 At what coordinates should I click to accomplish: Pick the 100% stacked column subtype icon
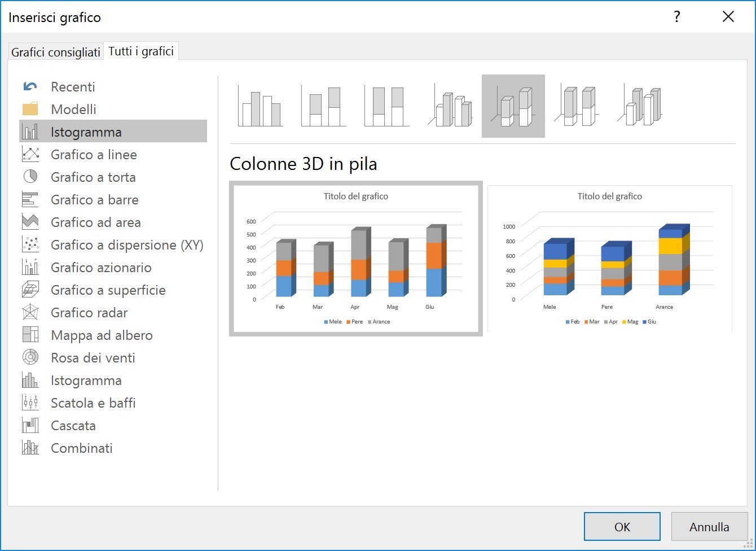tap(387, 106)
